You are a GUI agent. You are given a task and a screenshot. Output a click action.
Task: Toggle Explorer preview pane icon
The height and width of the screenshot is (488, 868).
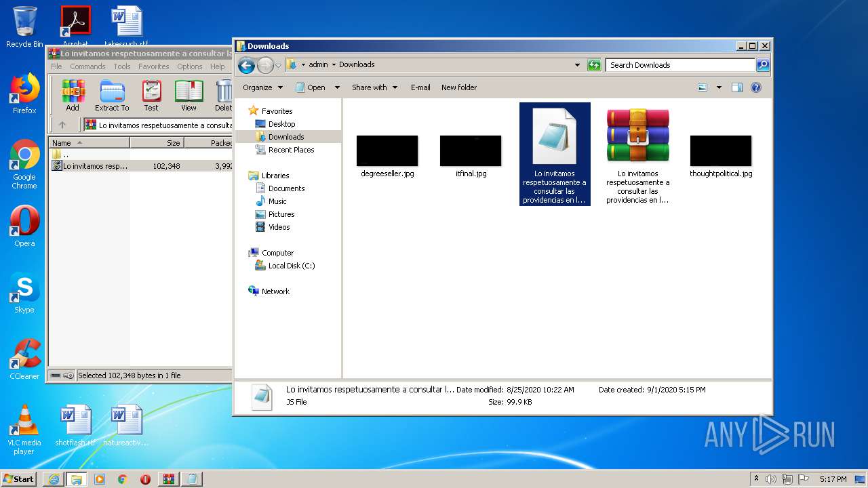(737, 87)
